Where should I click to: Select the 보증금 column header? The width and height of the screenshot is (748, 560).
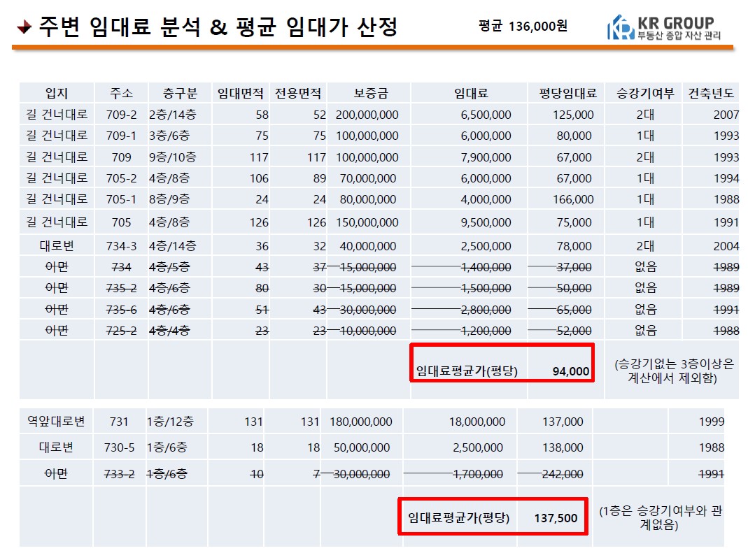[x=370, y=93]
